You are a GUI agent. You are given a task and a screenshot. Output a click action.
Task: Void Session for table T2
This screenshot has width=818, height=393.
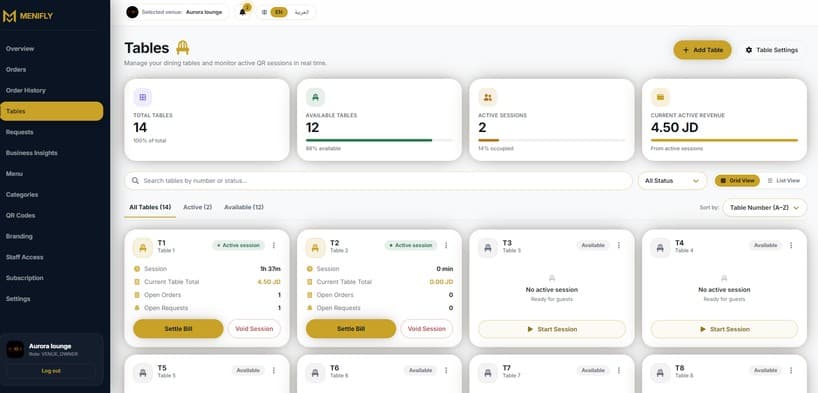(427, 329)
